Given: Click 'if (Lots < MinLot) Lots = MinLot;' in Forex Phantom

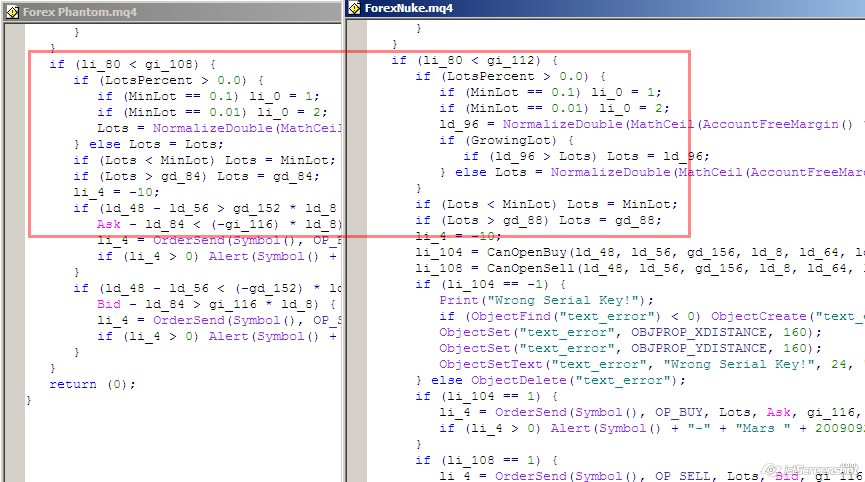Looking at the screenshot, I should [x=205, y=160].
